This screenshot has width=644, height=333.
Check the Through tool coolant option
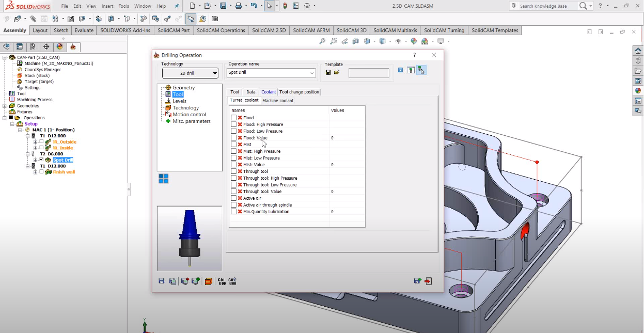234,171
